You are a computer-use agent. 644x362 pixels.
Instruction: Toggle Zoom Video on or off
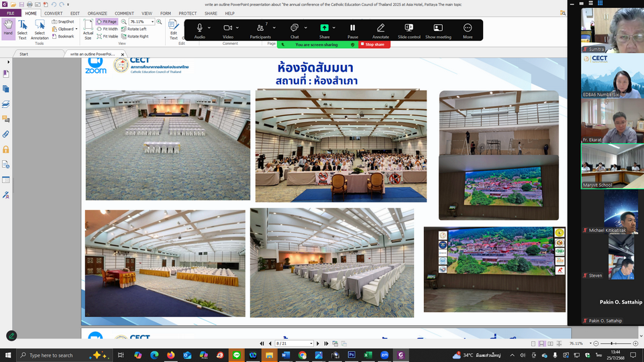click(228, 30)
